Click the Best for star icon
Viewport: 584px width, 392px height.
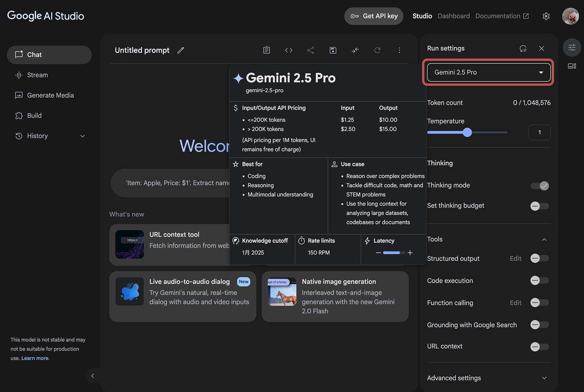236,164
